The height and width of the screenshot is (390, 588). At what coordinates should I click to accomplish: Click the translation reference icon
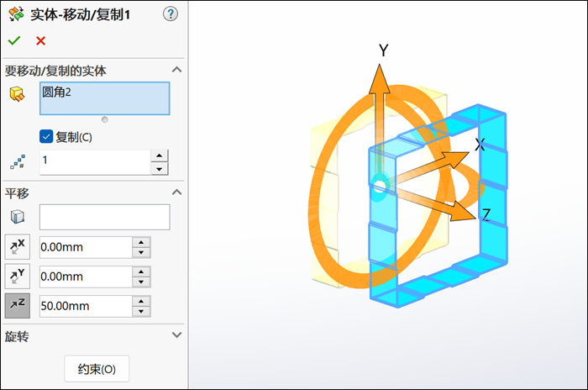(18, 217)
